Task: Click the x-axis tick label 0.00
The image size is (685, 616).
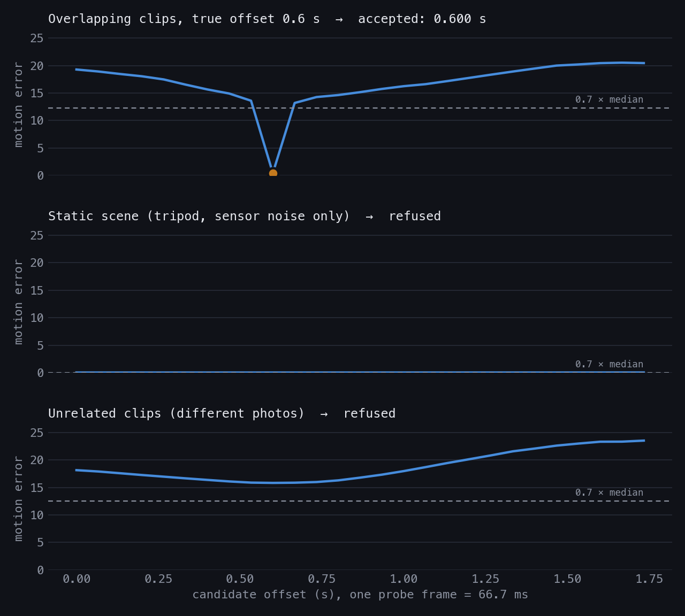Action: click(77, 579)
